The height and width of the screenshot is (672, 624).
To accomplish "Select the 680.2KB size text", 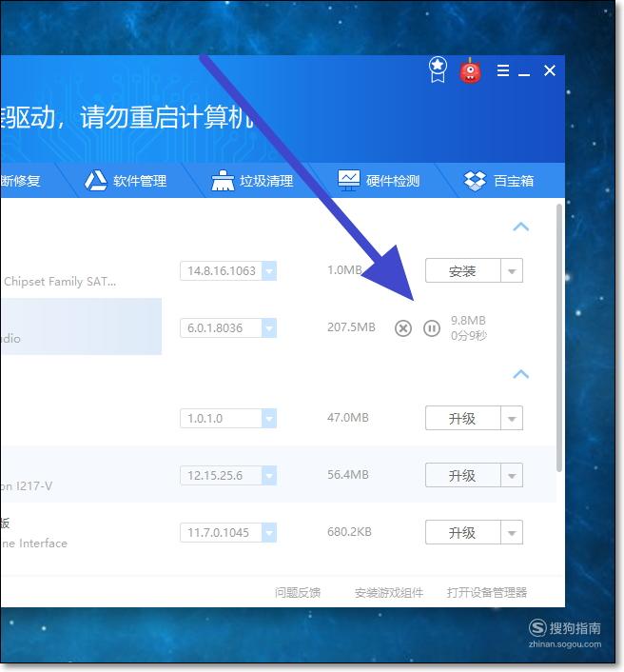I will point(349,532).
